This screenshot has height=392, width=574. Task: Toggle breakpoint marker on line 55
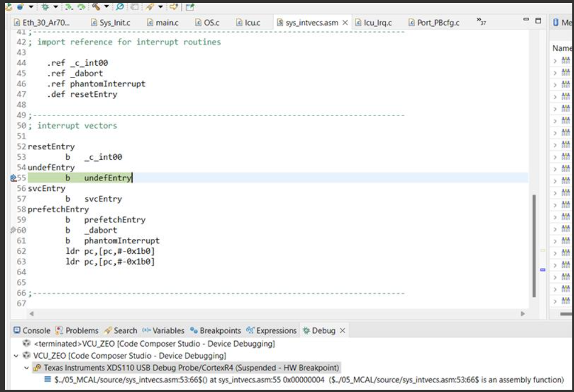click(13, 178)
